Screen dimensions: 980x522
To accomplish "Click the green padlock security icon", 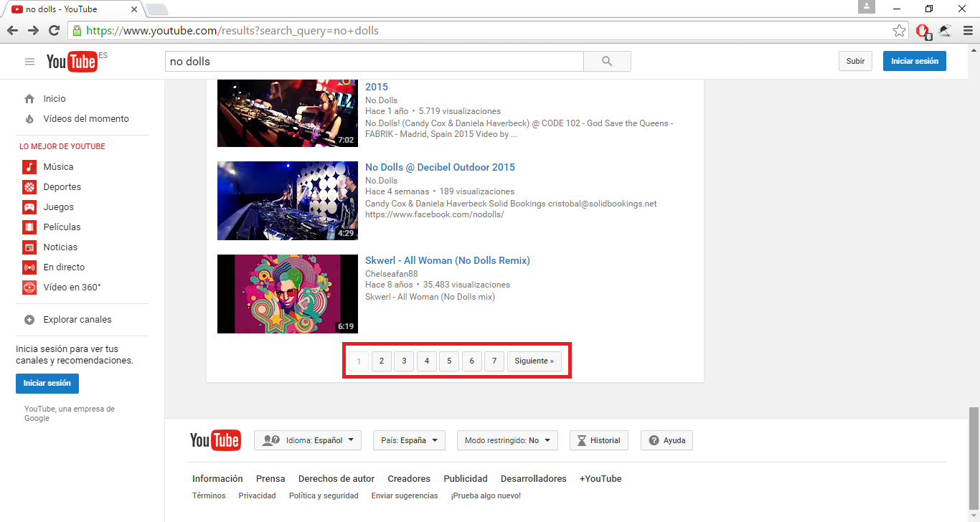I will (77, 31).
